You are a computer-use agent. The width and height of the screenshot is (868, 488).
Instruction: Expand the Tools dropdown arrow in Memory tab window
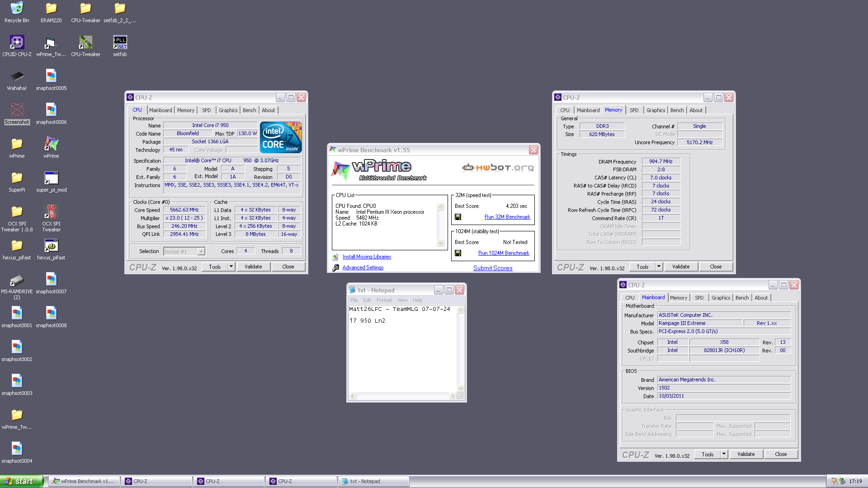pos(659,267)
